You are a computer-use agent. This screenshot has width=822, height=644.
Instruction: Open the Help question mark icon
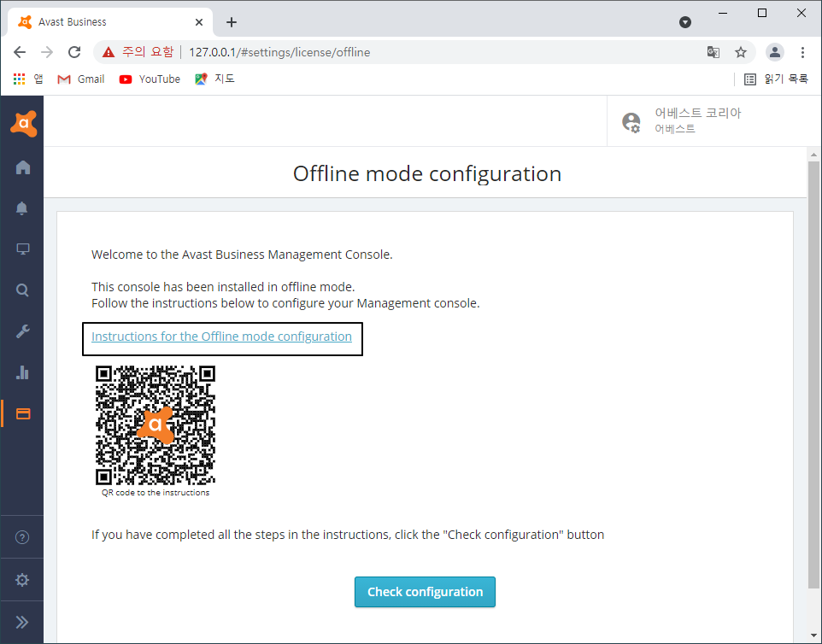(22, 537)
